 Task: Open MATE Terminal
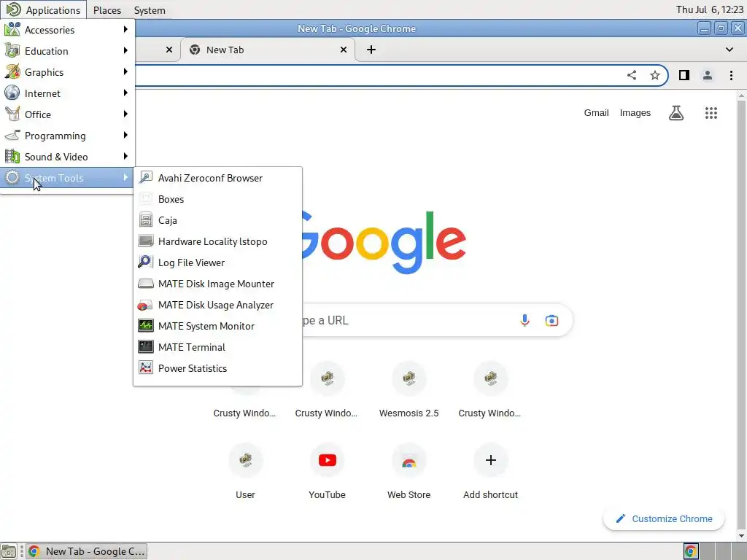[x=217, y=347]
